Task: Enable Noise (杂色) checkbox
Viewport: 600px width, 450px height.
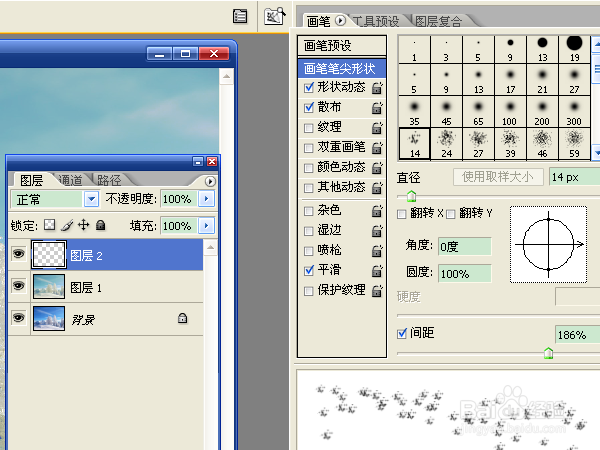Action: pos(308,211)
